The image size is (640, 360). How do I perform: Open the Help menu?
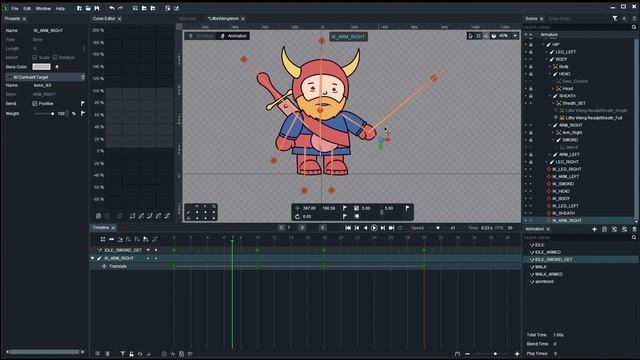[x=60, y=8]
